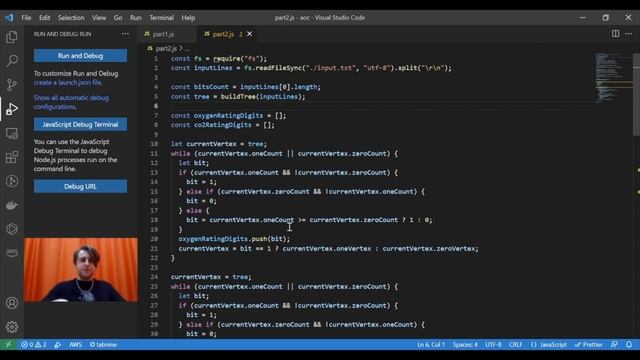
Task: Click the split editor icon
Action: (615, 34)
